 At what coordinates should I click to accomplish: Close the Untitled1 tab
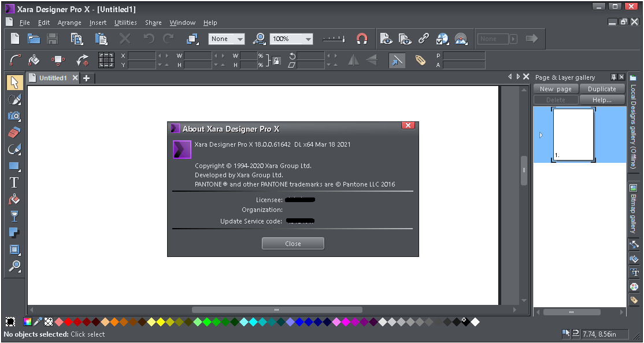[75, 78]
